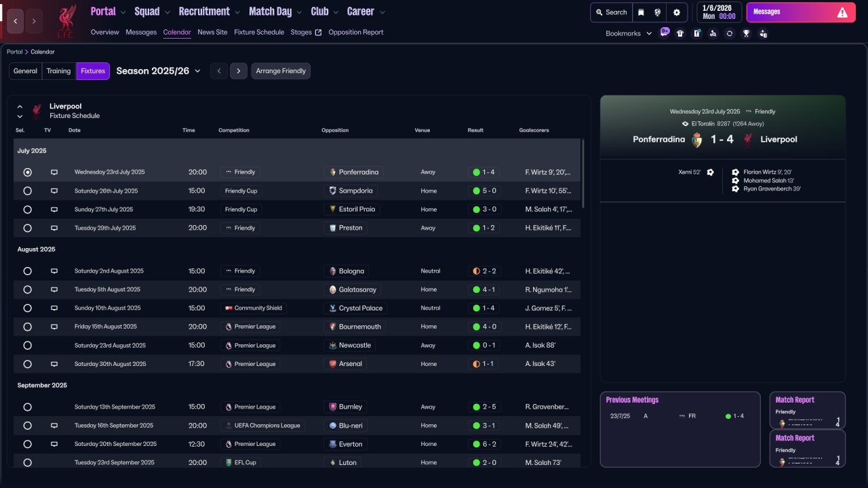Viewport: 868px width, 488px height.
Task: Click the Liverpool crest beside Fixture Schedule
Action: [37, 111]
